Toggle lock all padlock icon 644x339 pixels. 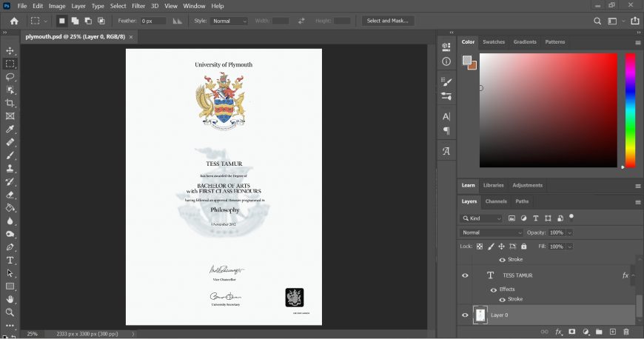point(523,246)
